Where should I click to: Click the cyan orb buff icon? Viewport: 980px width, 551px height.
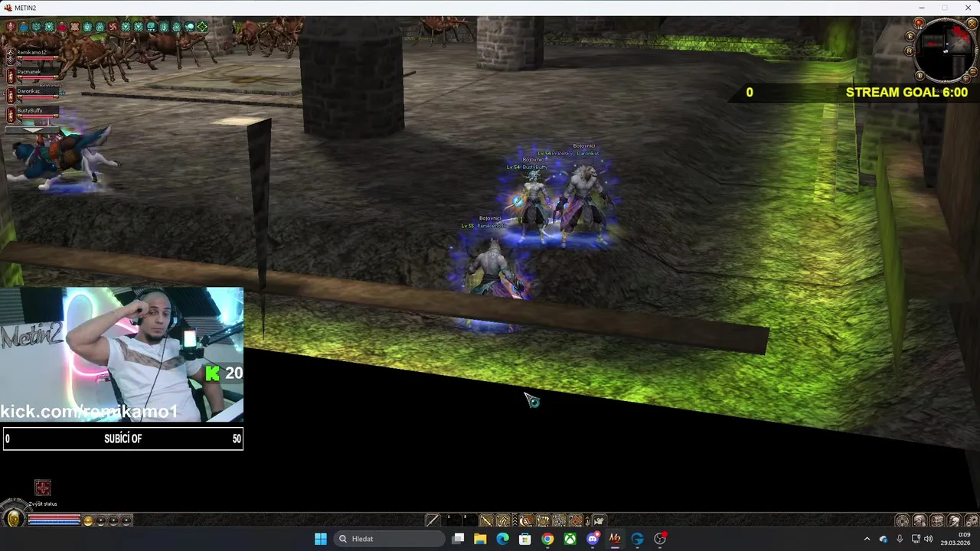[189, 27]
